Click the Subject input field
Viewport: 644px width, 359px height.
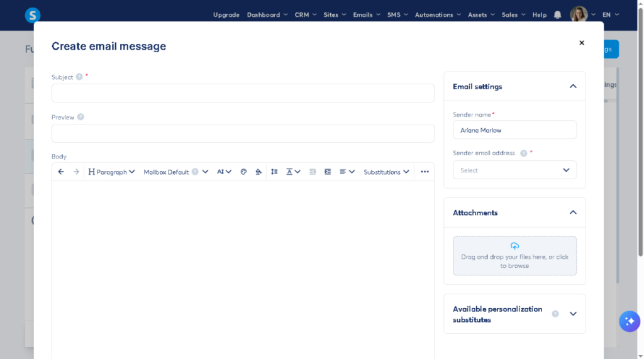click(x=243, y=93)
